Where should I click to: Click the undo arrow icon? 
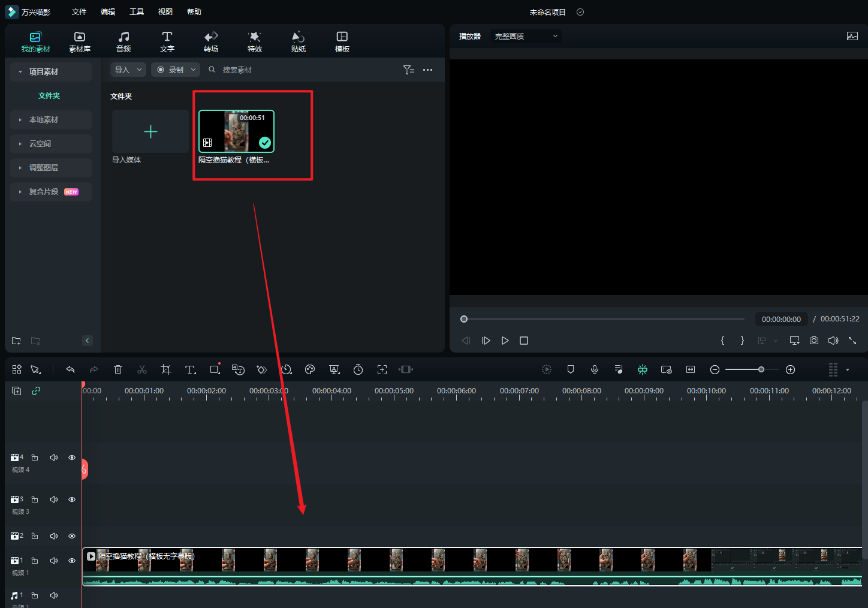70,369
